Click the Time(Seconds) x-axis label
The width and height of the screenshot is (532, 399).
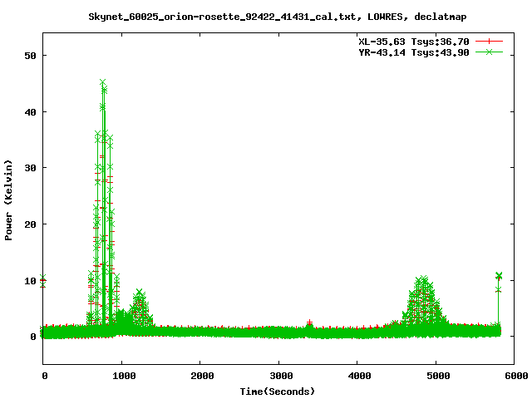(277, 392)
